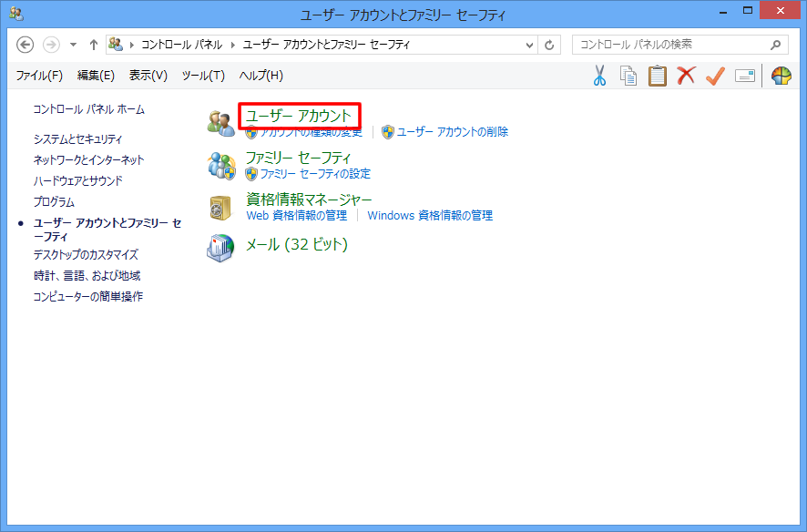This screenshot has width=807, height=532.
Task: Click the Copy toolbar icon
Action: pos(628,76)
